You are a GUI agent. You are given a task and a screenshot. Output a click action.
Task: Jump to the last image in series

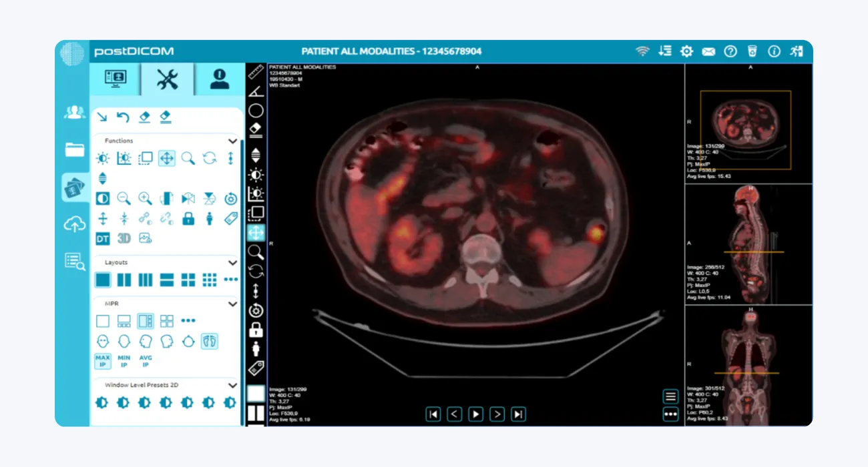[x=519, y=414]
